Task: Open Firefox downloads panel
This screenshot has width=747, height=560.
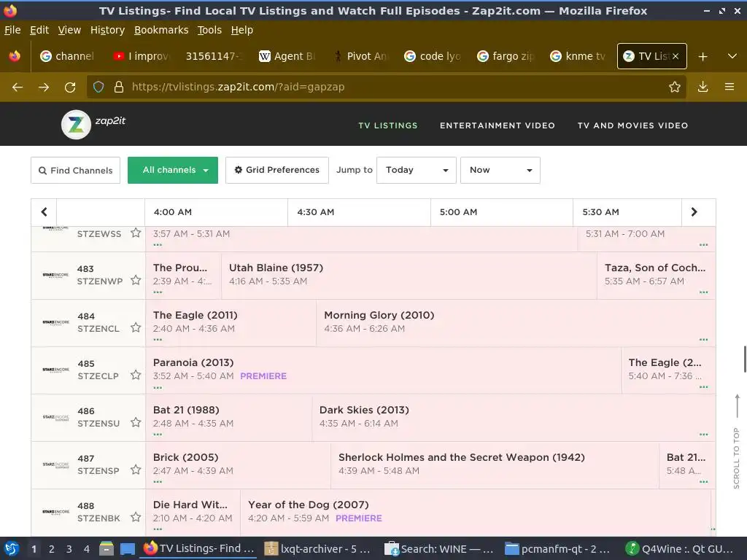Action: tap(703, 87)
